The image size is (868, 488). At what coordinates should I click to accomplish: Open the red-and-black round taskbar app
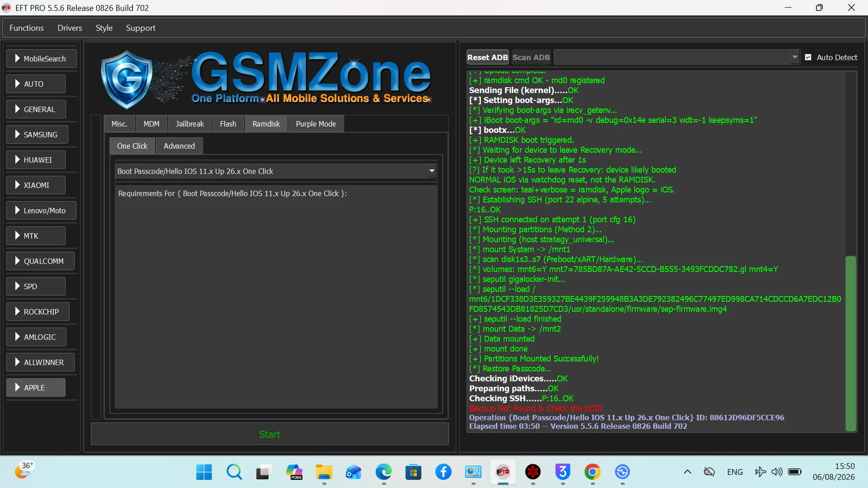(533, 472)
